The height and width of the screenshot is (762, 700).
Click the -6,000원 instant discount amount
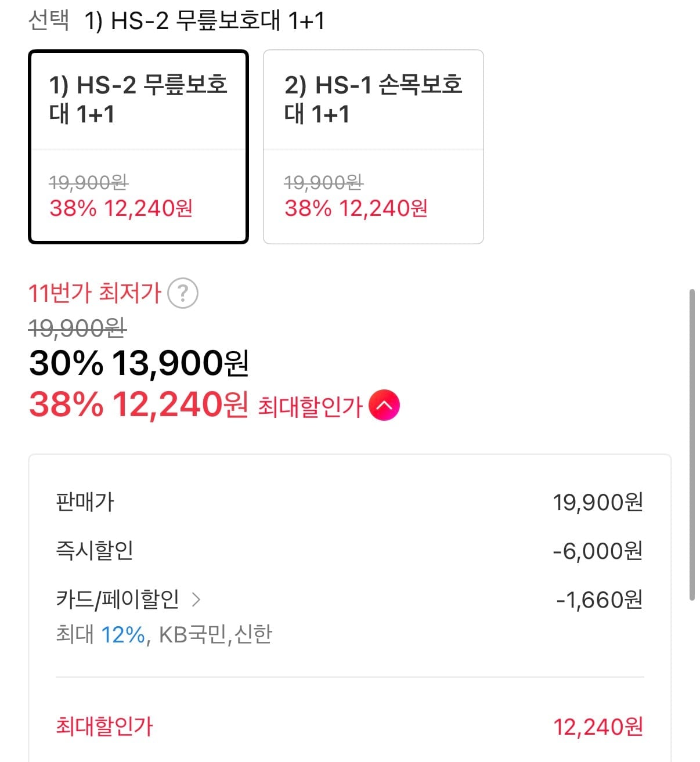pos(598,550)
